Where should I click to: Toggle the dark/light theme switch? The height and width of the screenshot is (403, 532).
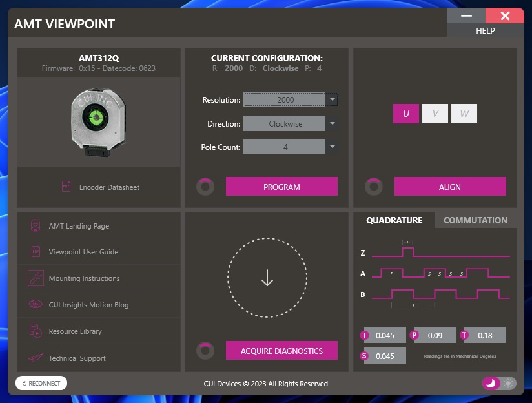[499, 383]
